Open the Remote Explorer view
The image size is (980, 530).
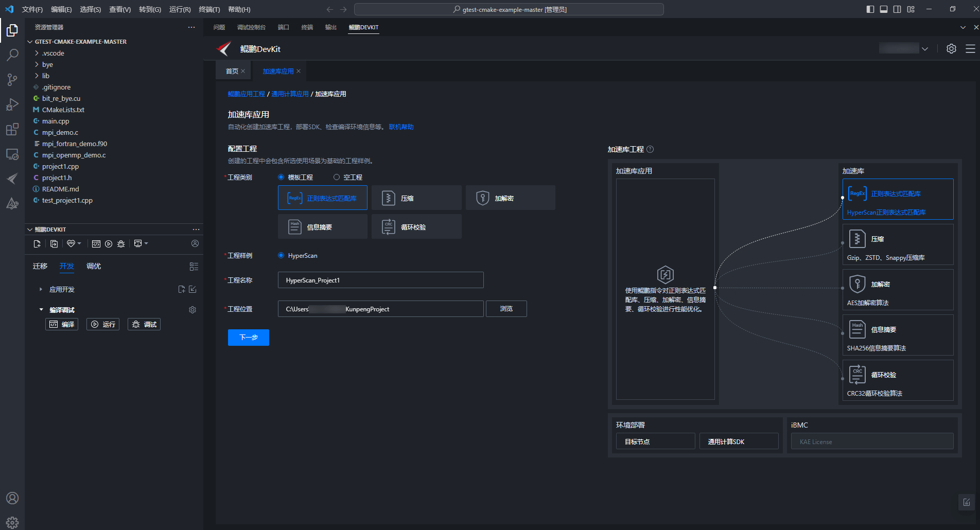click(12, 154)
